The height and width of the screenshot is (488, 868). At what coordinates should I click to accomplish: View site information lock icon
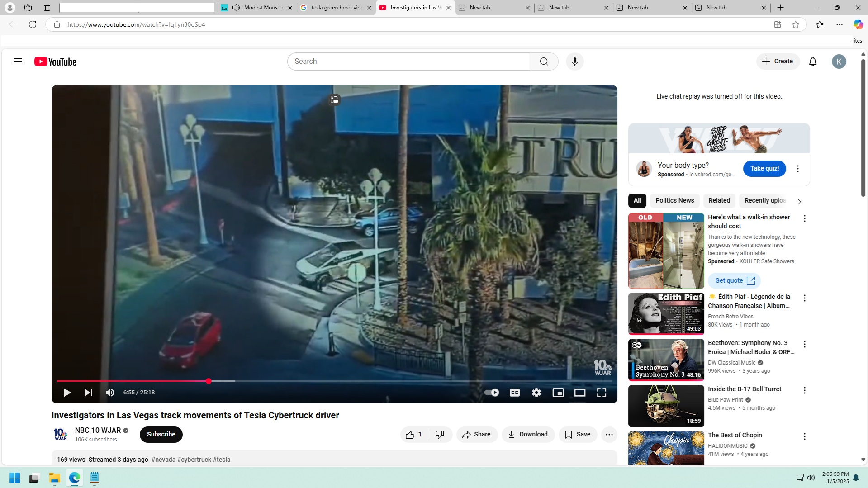click(x=57, y=24)
